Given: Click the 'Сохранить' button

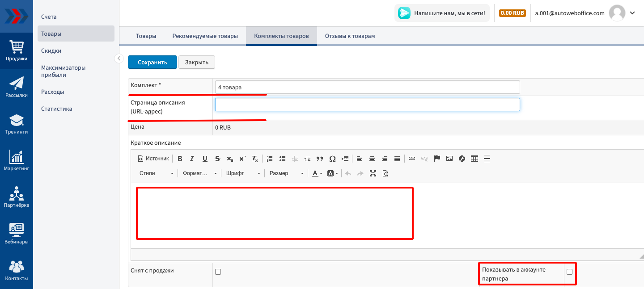Looking at the screenshot, I should pyautogui.click(x=152, y=63).
